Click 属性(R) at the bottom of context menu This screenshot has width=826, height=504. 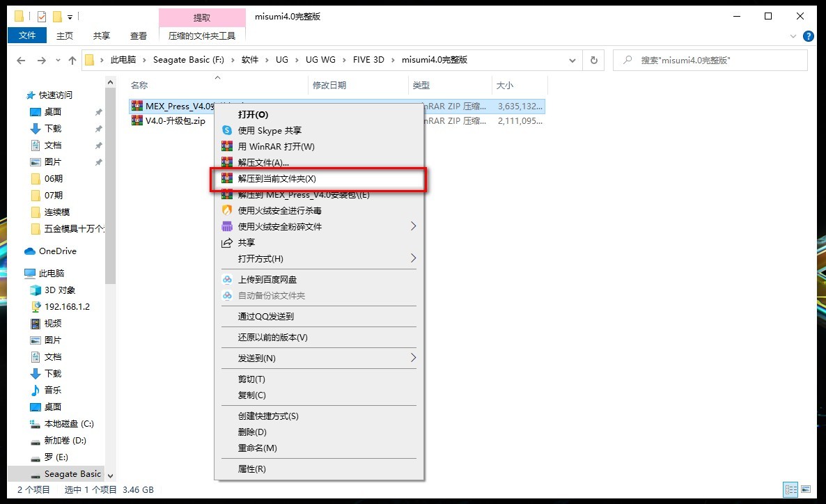[x=253, y=468]
